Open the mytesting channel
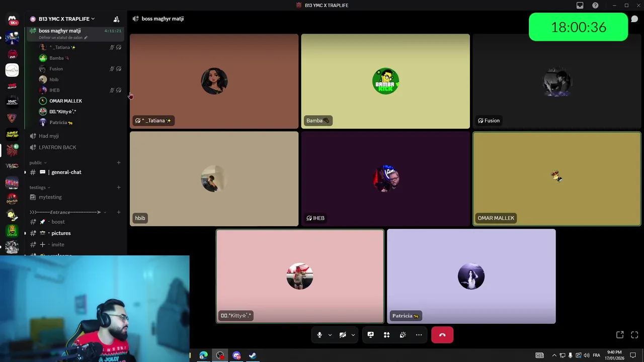The height and width of the screenshot is (362, 644). (x=75, y=197)
